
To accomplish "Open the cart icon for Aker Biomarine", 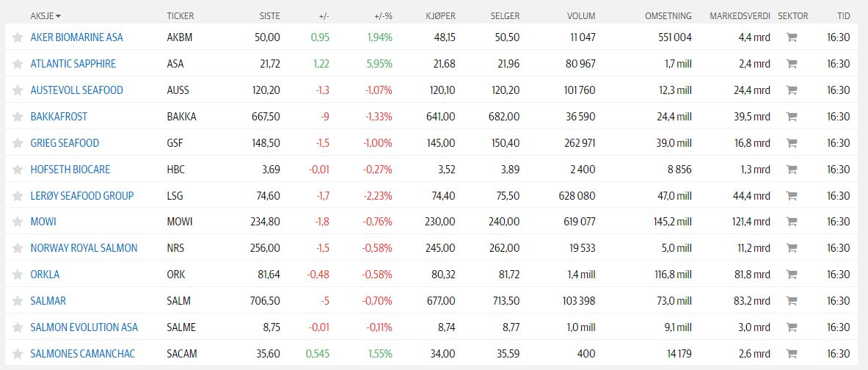I will click(791, 37).
